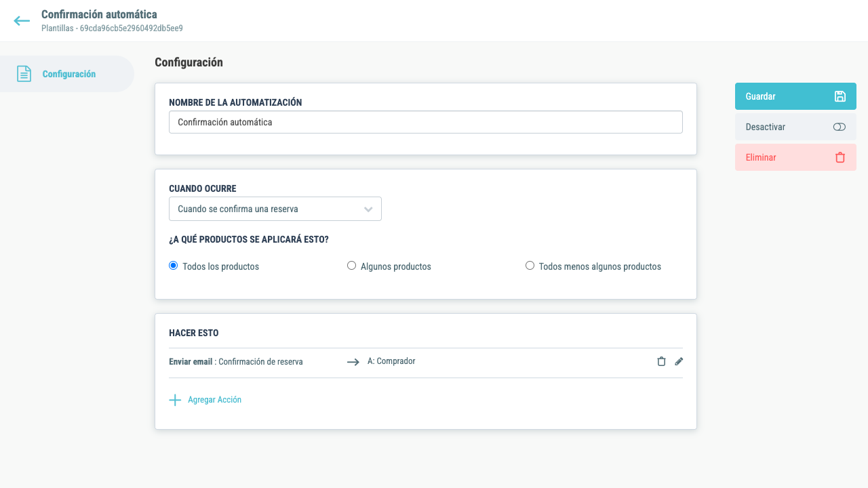Click the 'A: Comprador' recipient text
Image resolution: width=868 pixels, height=488 pixels.
point(391,361)
